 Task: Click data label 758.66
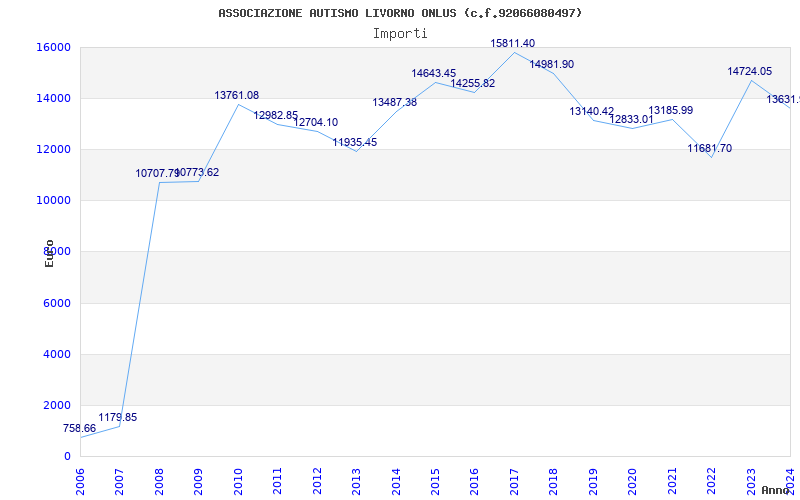[x=80, y=429]
